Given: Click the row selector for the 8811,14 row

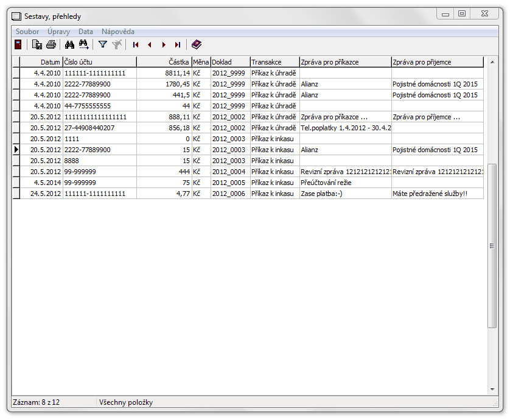Looking at the screenshot, I should pyautogui.click(x=16, y=73).
